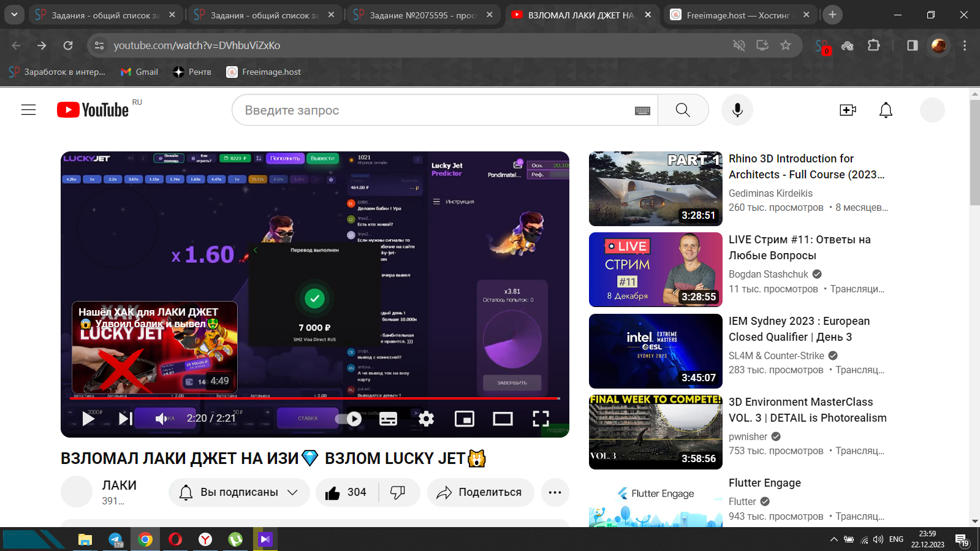Viewport: 980px width, 551px height.
Task: Open YouTube notifications bell
Action: click(886, 110)
